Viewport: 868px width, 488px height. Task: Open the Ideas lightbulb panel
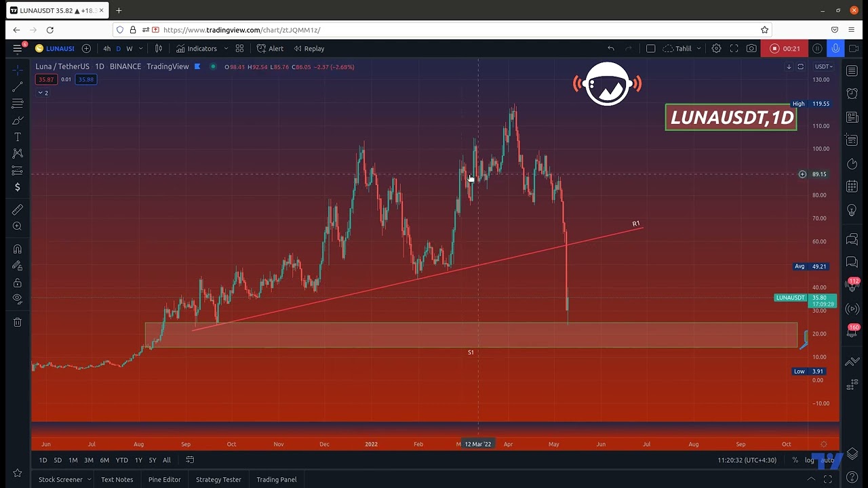(852, 211)
